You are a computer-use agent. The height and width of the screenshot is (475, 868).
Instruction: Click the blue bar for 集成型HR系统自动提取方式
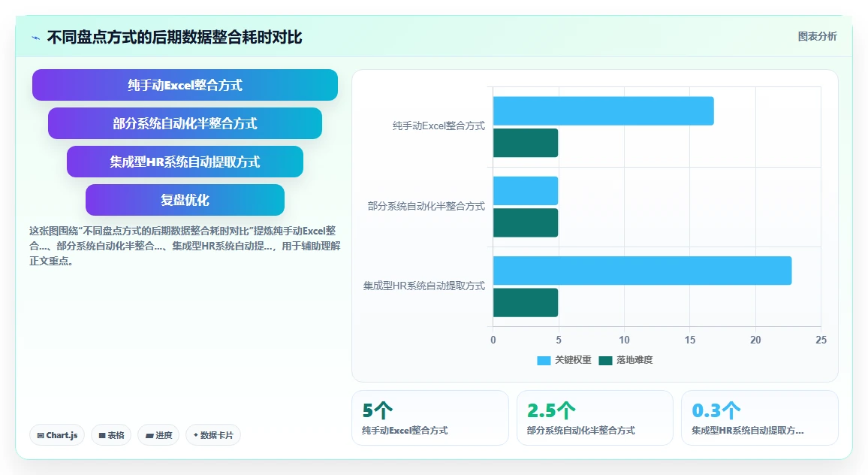coord(642,271)
